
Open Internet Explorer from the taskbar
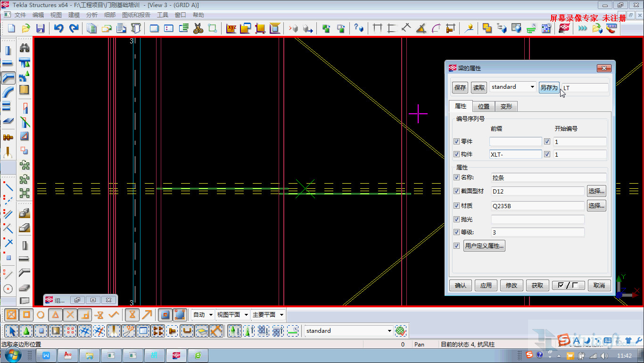point(198,355)
